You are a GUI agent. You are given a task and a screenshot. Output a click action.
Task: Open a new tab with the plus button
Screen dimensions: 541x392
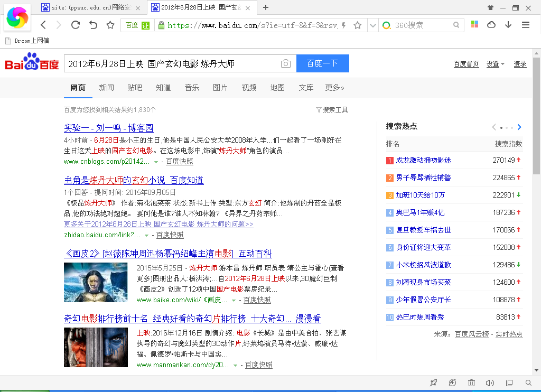click(266, 7)
